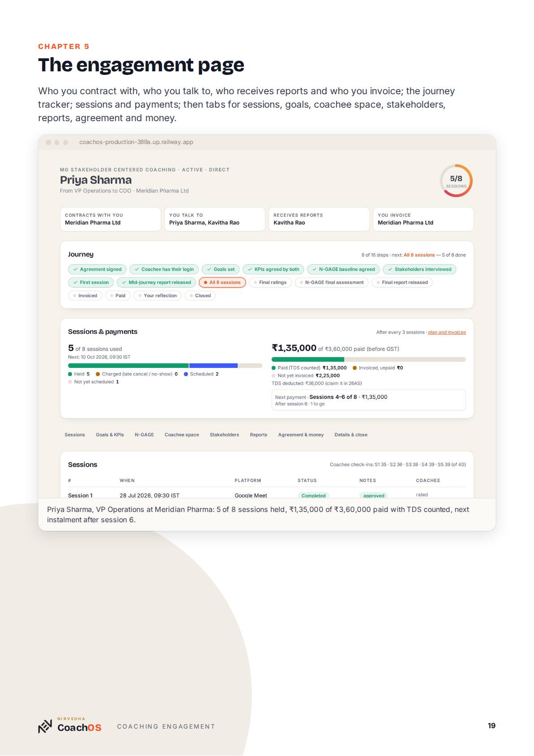The width and height of the screenshot is (534, 756).
Task: Click the 'Receives reports' Kavitha Rao card
Action: coord(319,219)
